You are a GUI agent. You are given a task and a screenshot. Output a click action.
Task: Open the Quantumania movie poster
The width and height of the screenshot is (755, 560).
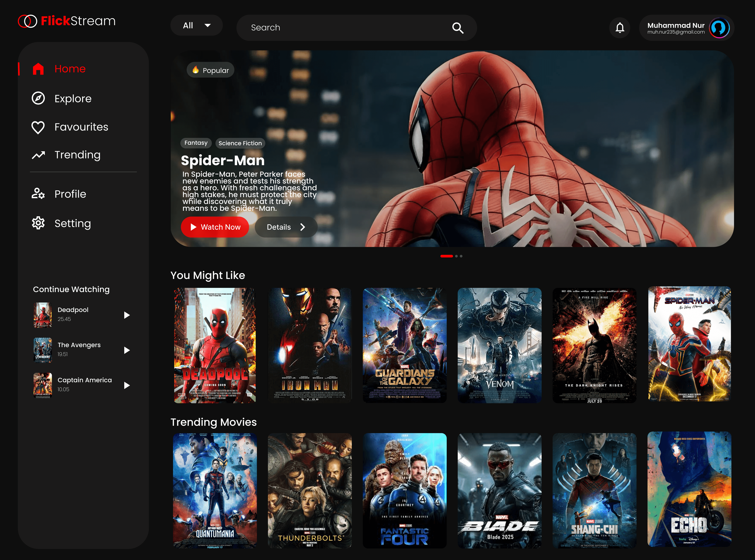point(215,491)
